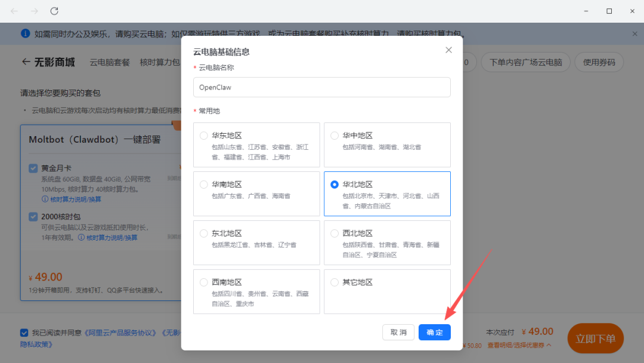The width and height of the screenshot is (644, 363).
Task: Open the 云电脑套餐 tab
Action: [x=110, y=62]
